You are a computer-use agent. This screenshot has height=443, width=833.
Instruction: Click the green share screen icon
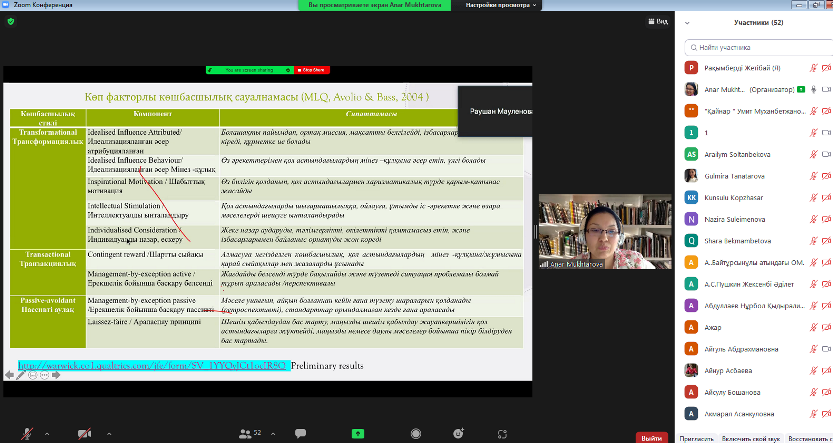coord(358,433)
